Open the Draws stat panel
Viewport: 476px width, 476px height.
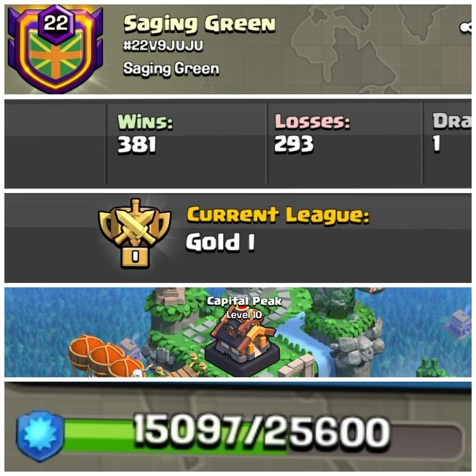[x=447, y=143]
